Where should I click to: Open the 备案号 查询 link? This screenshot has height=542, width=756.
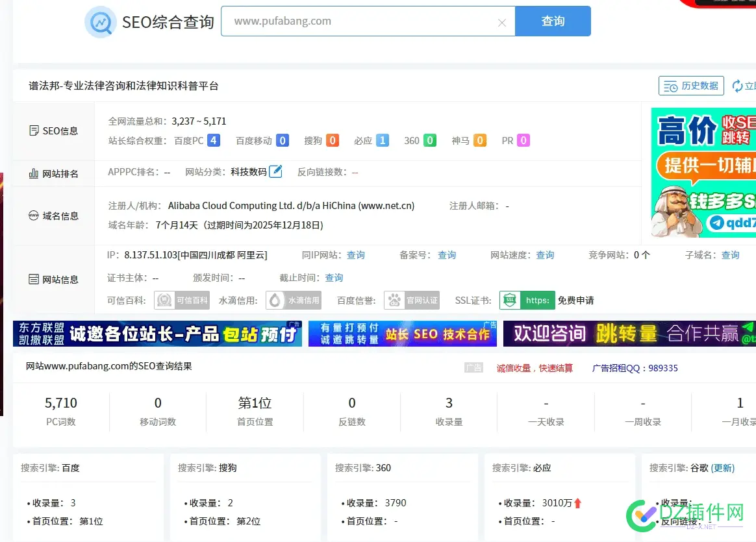coord(447,255)
